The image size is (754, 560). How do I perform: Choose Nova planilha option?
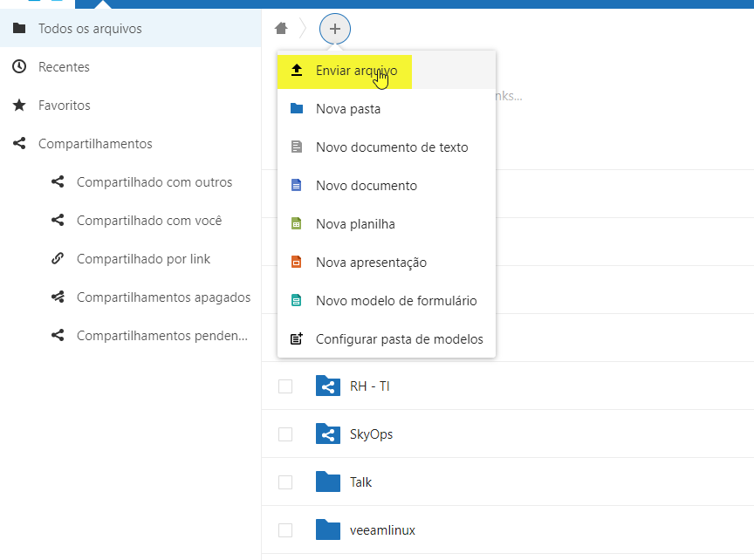click(386, 224)
